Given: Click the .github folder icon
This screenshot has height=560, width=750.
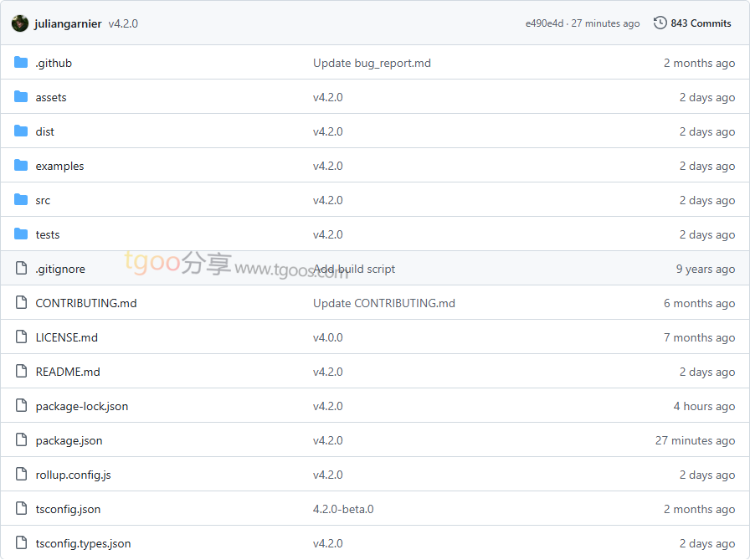Looking at the screenshot, I should 21,63.
